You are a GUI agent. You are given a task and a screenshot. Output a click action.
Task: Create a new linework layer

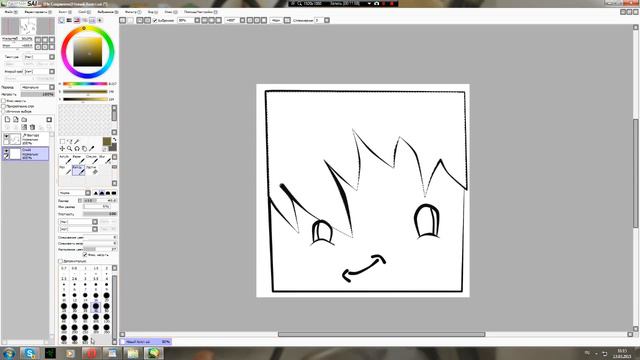[16, 120]
